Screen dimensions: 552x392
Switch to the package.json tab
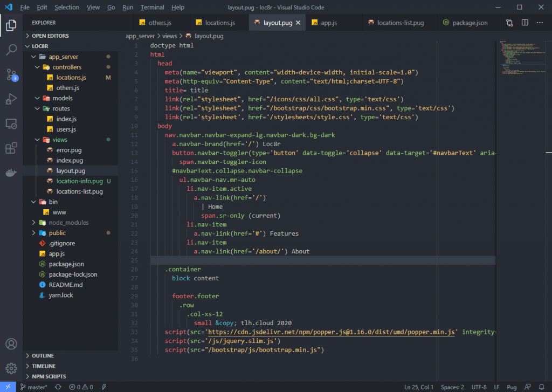coord(470,23)
